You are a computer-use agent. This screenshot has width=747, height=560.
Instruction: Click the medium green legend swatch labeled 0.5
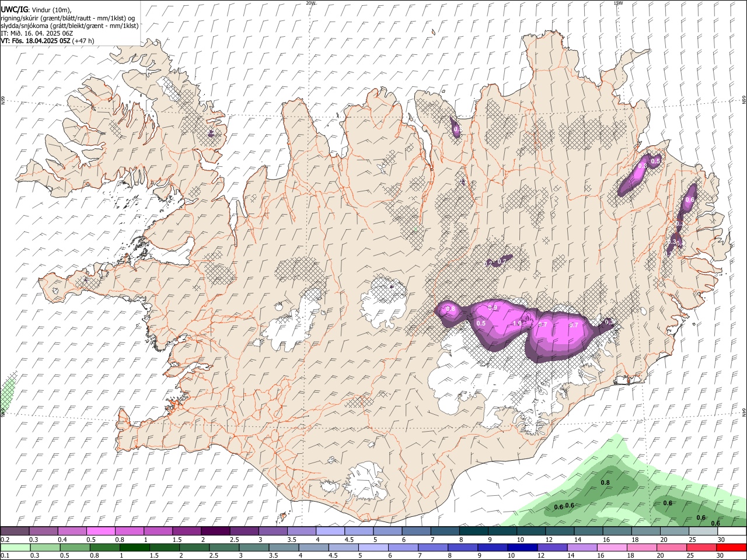click(75, 547)
